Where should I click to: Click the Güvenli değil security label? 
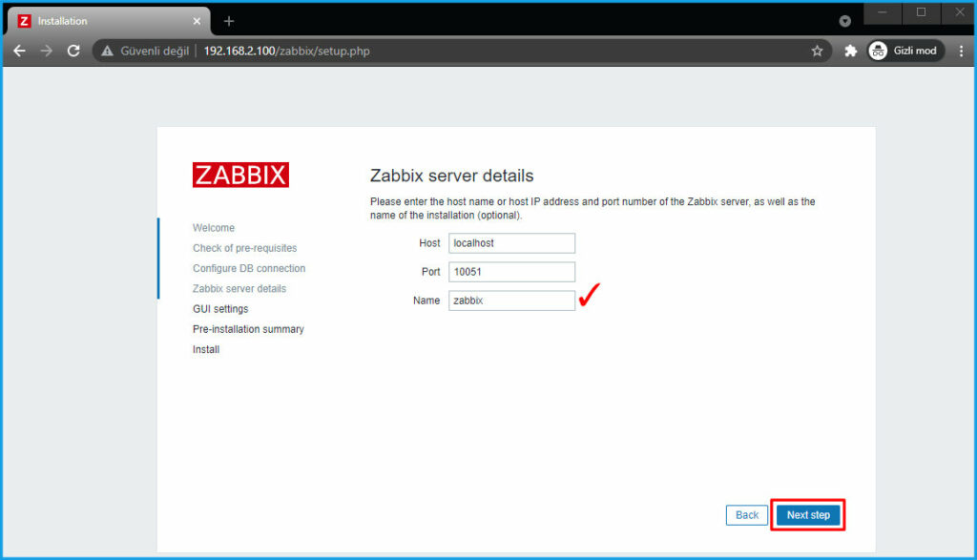coord(155,52)
